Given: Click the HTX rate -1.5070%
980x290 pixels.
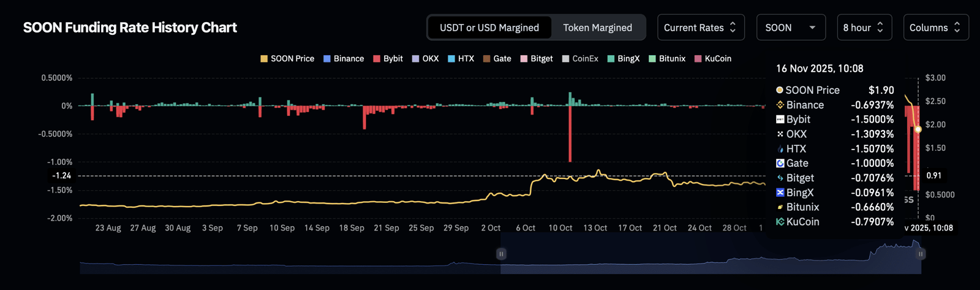Looking at the screenshot, I should [x=872, y=149].
